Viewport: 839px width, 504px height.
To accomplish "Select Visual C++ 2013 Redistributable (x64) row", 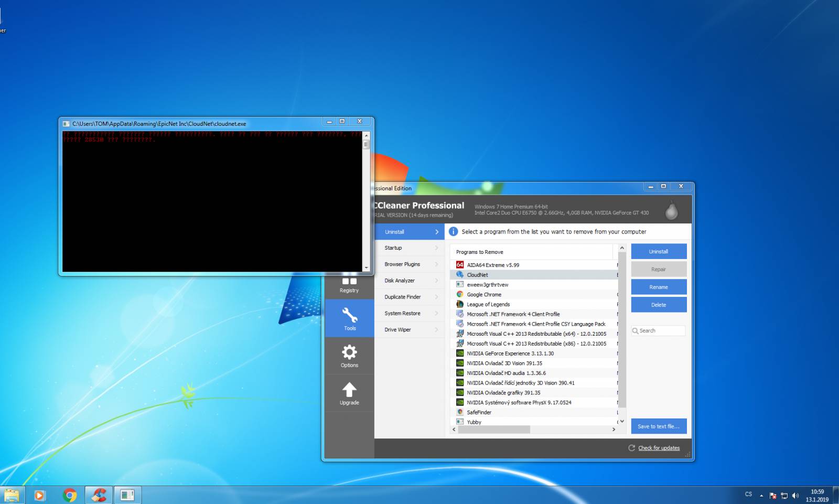I will tap(534, 334).
